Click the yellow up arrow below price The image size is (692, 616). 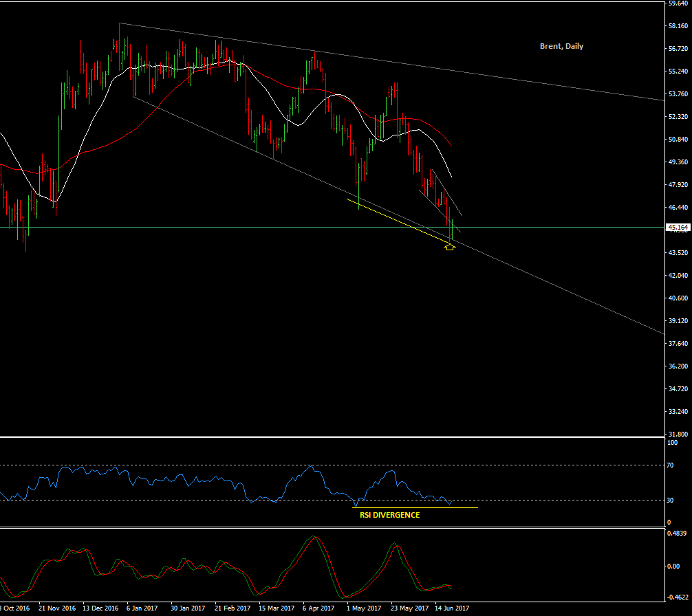450,246
